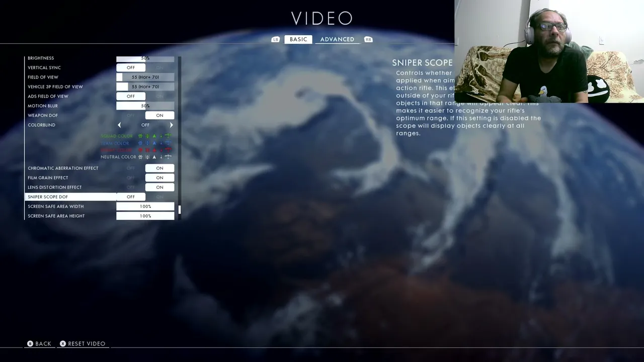Viewport: 644px width, 362px height.
Task: Click the red enemy vehicle icon
Action: point(147,150)
